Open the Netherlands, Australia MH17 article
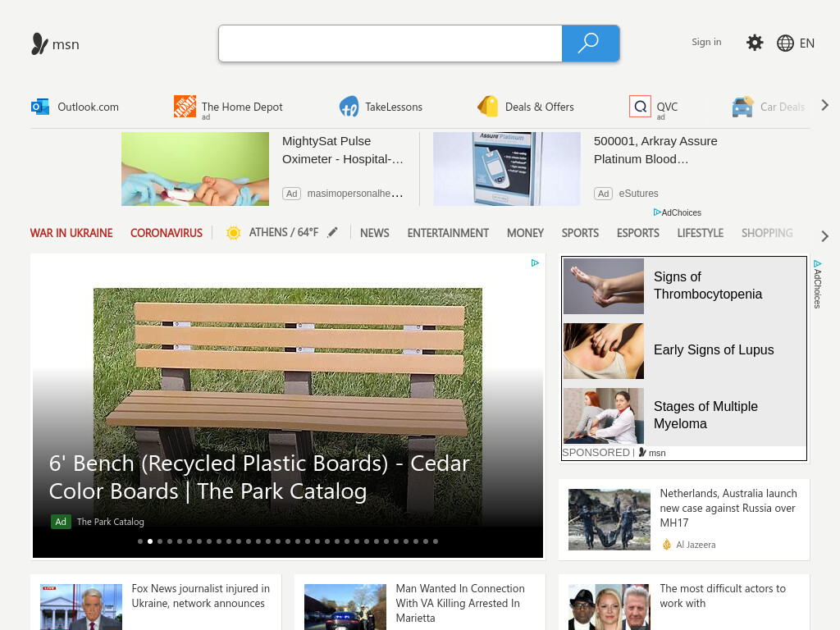 point(728,508)
